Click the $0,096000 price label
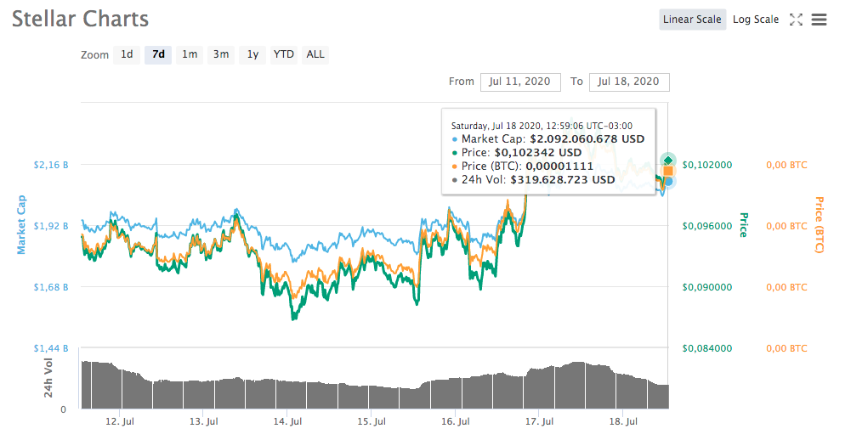 707,226
